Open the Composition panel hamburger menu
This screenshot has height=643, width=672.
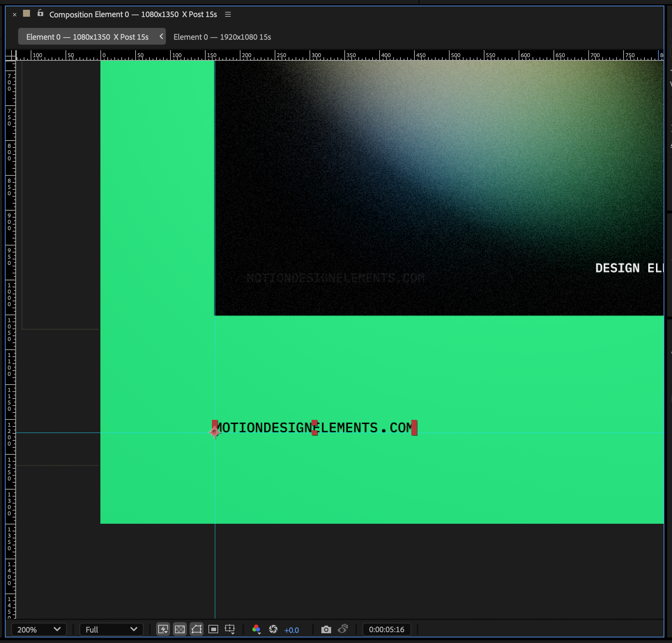coord(228,14)
